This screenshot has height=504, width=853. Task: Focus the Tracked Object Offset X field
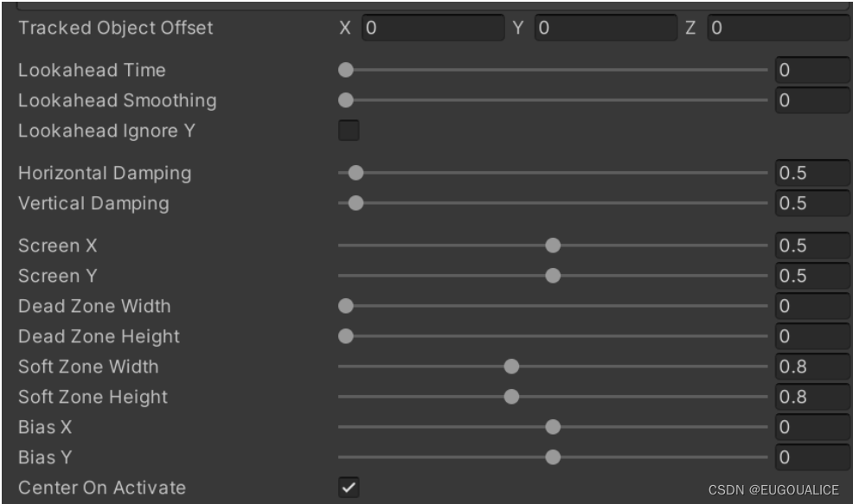(x=432, y=28)
